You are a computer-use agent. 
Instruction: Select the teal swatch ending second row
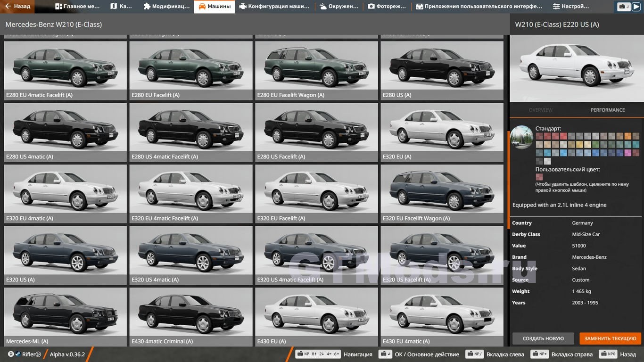pyautogui.click(x=636, y=144)
